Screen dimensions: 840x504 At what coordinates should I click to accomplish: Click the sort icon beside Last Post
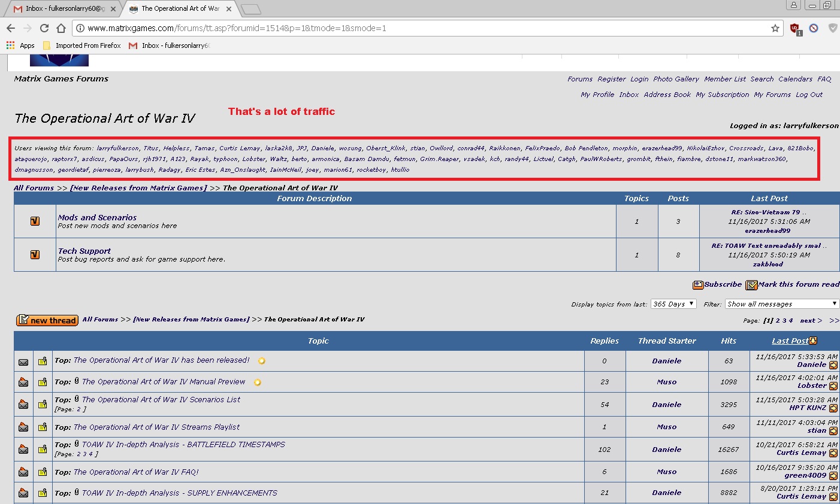coord(813,341)
